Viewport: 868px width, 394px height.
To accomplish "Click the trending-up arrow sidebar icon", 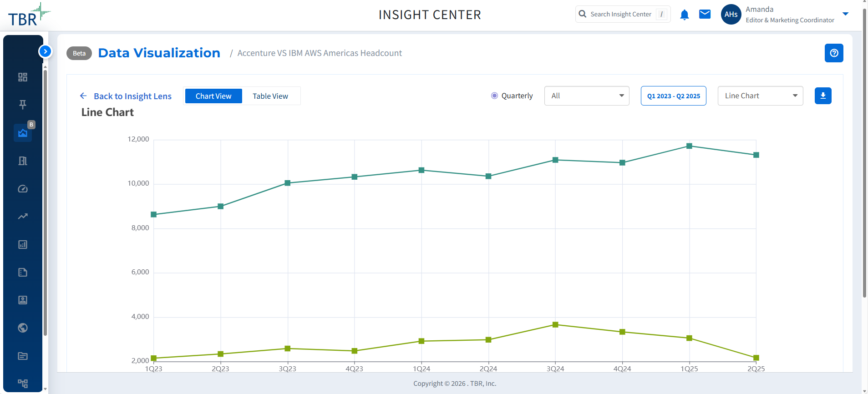I will click(x=23, y=217).
